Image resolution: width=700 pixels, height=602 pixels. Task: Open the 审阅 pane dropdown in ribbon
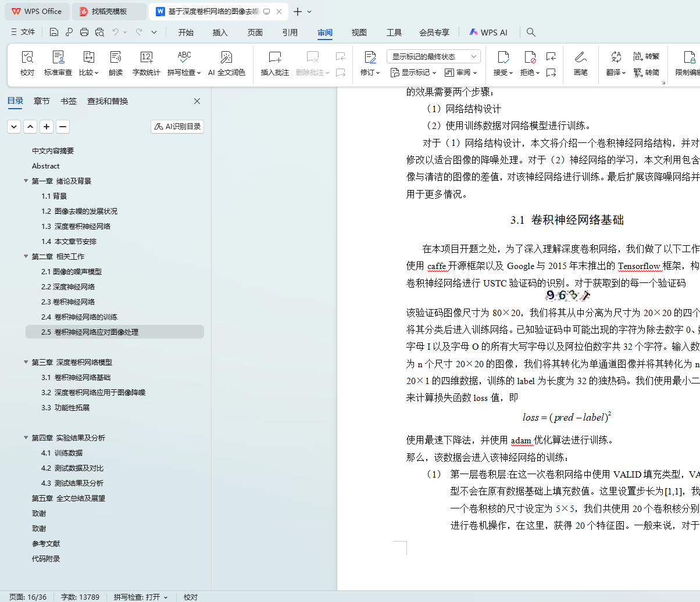[x=460, y=73]
